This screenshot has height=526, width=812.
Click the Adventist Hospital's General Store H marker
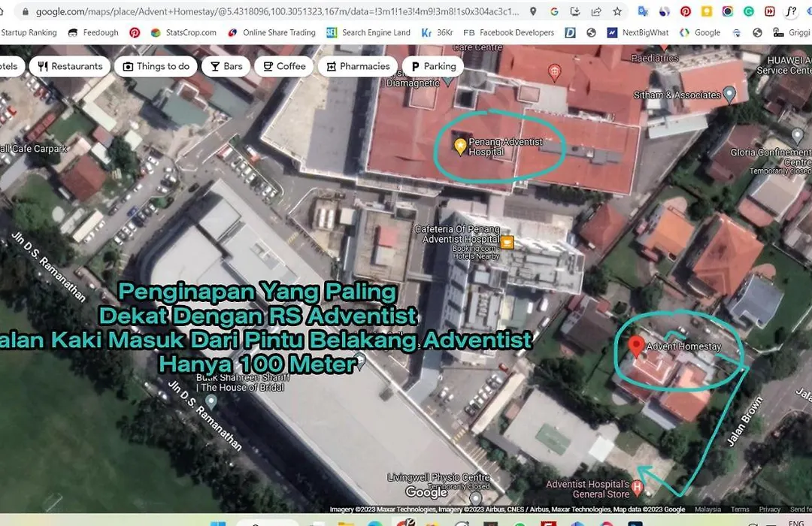click(638, 487)
